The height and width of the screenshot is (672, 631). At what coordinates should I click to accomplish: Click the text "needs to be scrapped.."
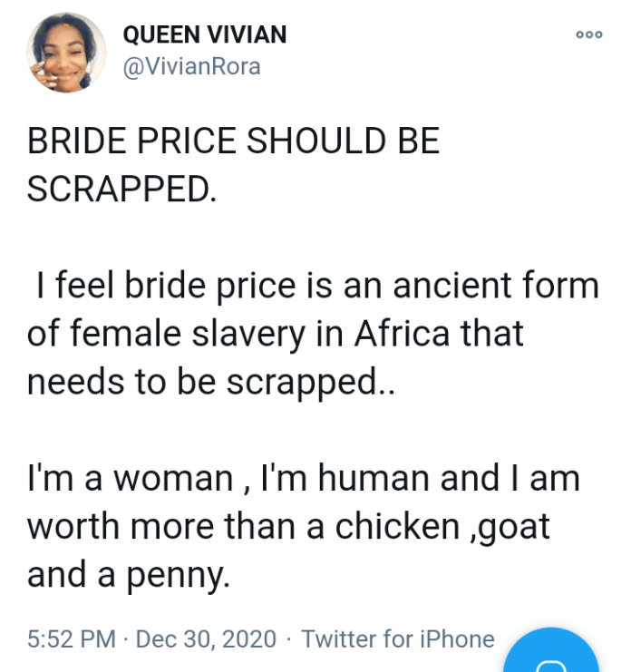[x=212, y=382]
